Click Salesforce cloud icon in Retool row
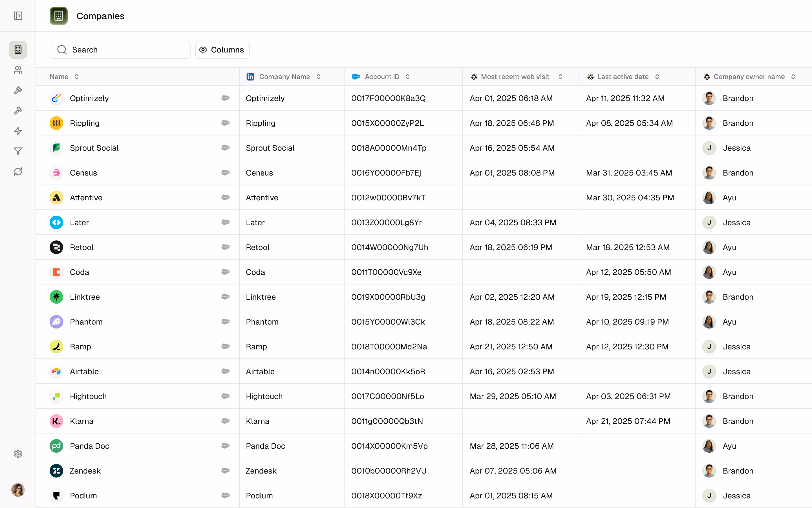 pos(226,247)
